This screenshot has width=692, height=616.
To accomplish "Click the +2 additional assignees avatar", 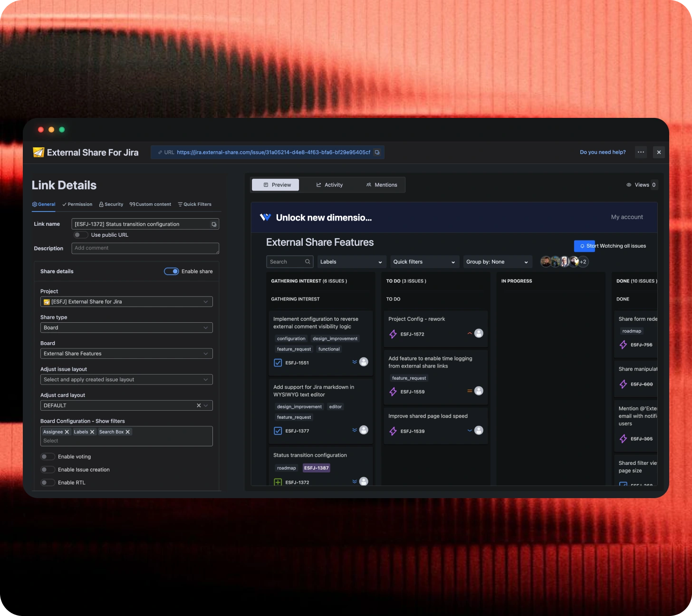I will point(583,262).
